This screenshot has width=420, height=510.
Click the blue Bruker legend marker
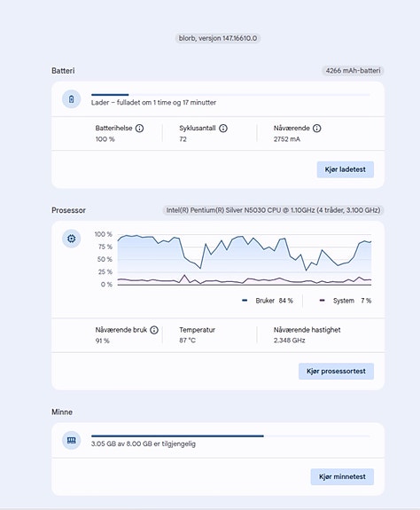coord(245,301)
